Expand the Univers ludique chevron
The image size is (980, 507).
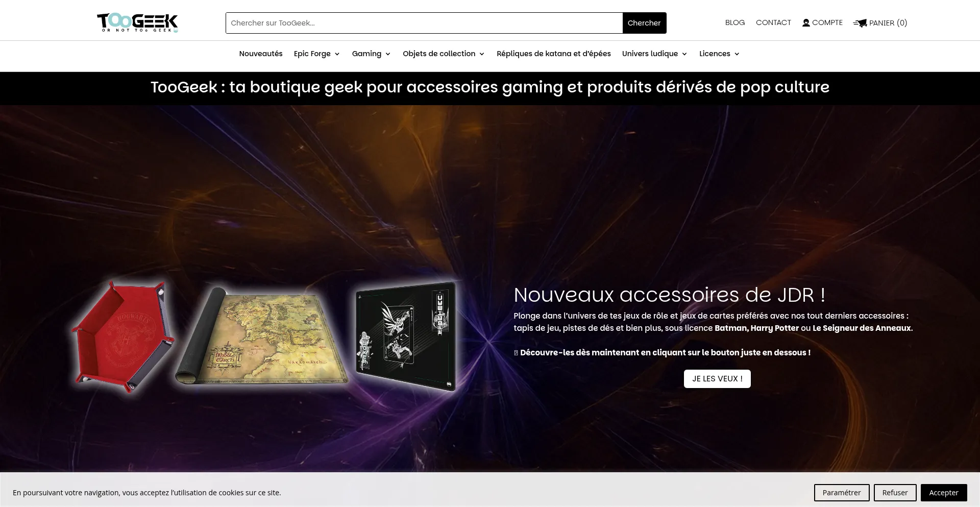click(x=684, y=54)
